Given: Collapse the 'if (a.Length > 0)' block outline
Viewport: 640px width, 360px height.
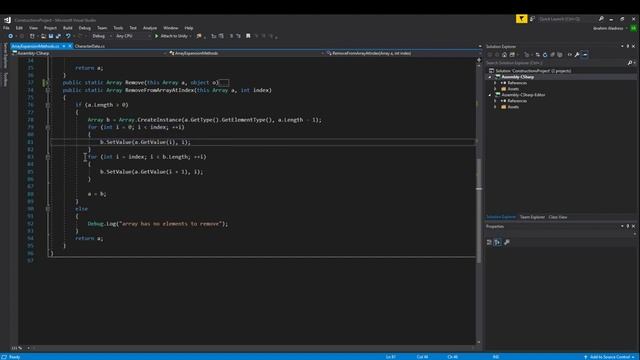Looking at the screenshot, I should [48, 105].
